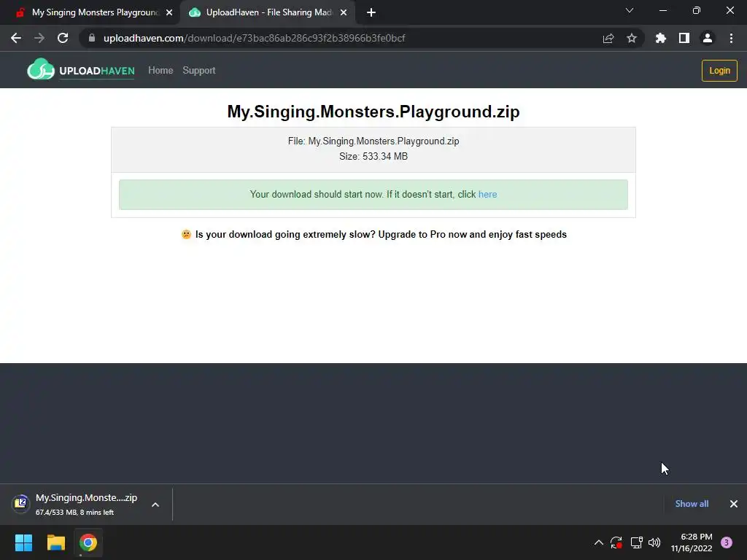Show hidden system tray icons

(599, 542)
